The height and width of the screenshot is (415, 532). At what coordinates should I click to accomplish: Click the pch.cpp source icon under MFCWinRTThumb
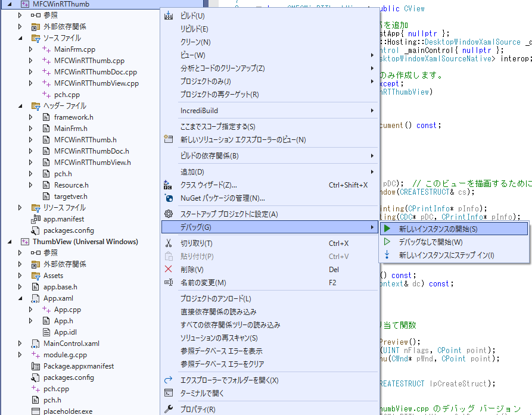coord(46,94)
